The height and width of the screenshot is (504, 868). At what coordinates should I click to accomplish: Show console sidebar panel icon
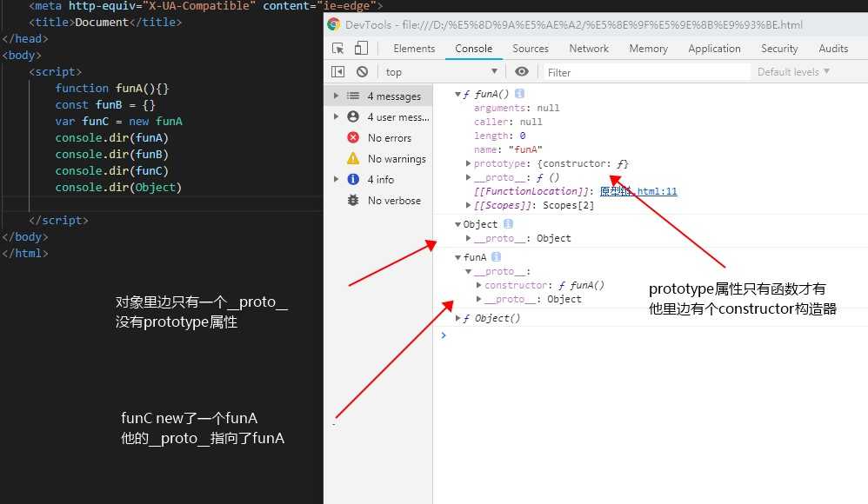[x=337, y=72]
